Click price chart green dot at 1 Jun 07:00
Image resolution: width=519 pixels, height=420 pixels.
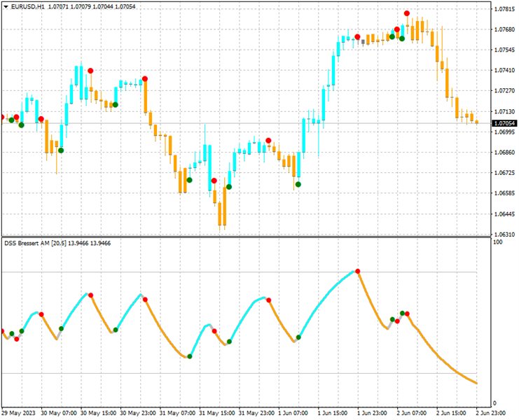pos(298,185)
